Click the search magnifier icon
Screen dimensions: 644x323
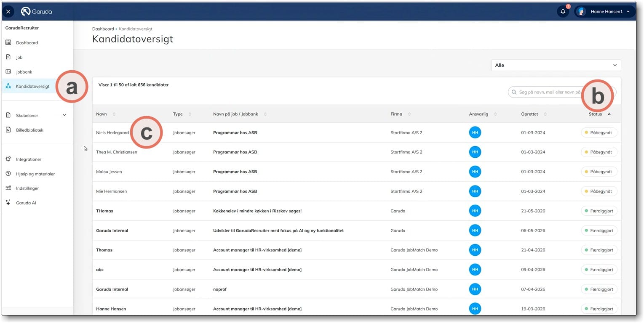514,92
